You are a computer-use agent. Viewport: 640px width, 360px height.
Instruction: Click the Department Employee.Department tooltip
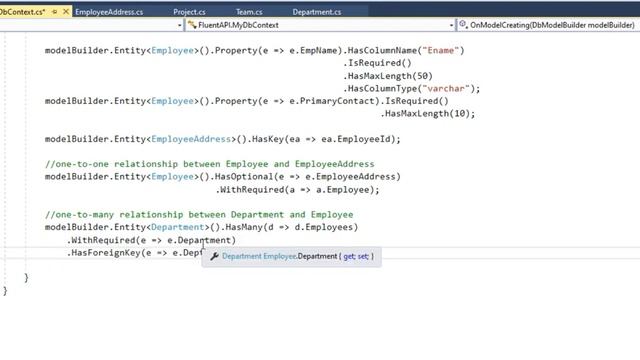pos(292,256)
